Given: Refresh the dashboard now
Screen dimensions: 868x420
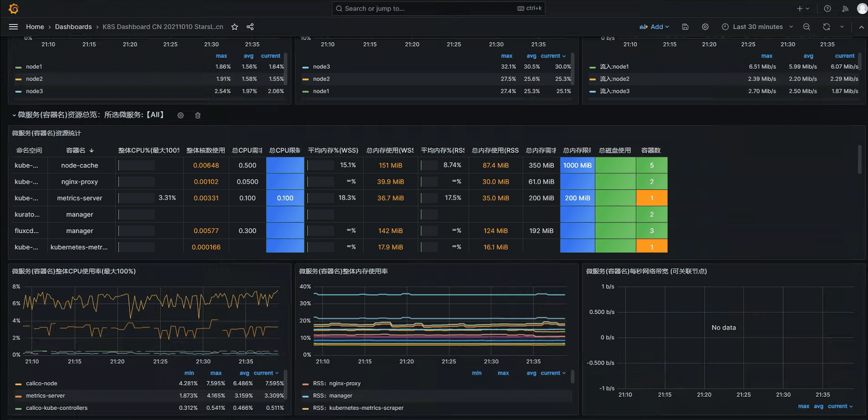Looking at the screenshot, I should [x=826, y=27].
